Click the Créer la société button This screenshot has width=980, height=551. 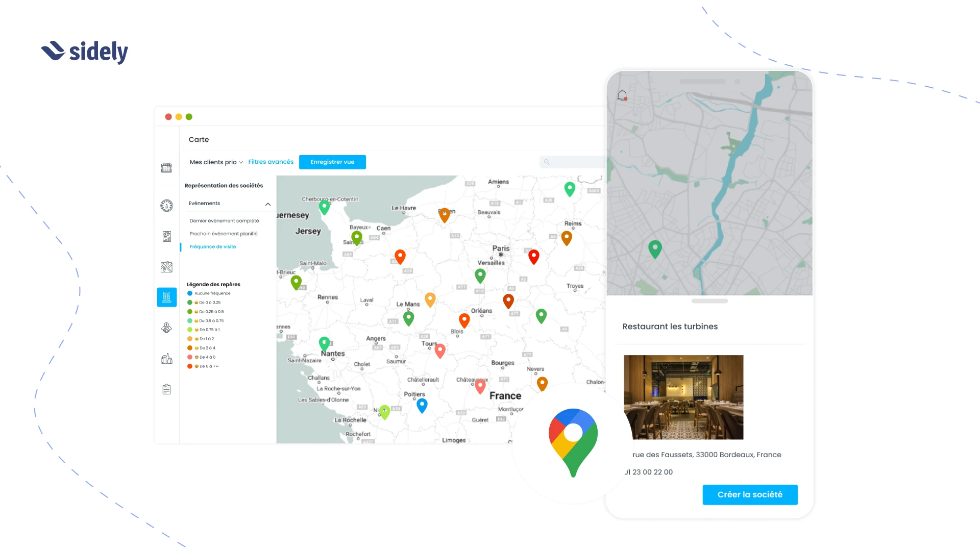click(x=749, y=494)
